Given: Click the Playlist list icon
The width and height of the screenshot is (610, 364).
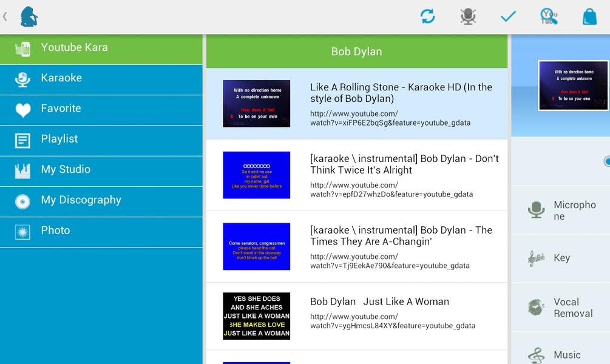Looking at the screenshot, I should point(22,140).
